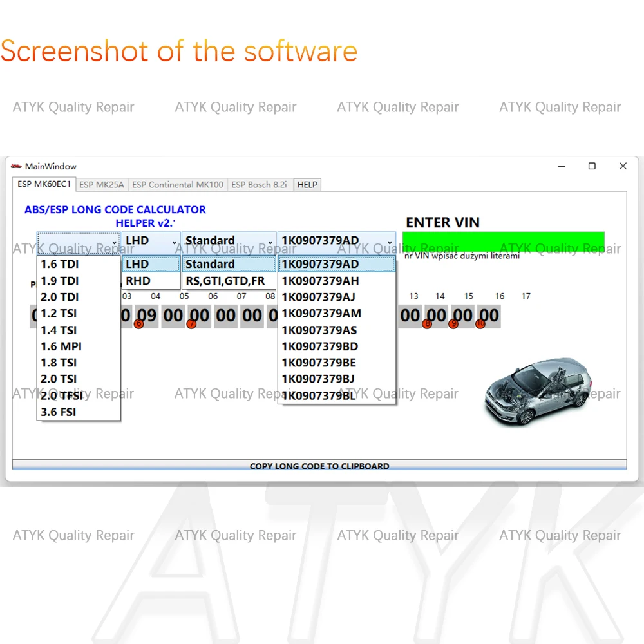Select part number 1K0907379BD

point(337,346)
